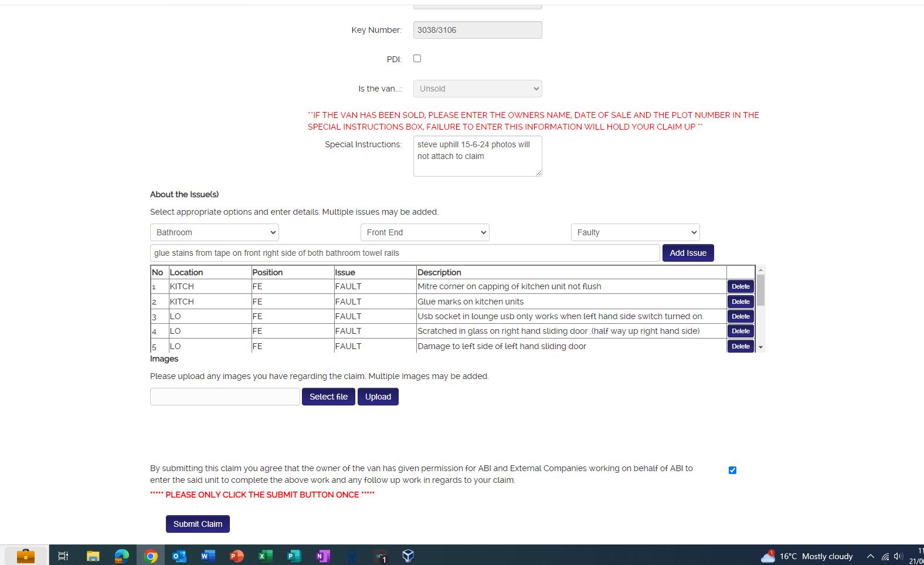The height and width of the screenshot is (565, 924).
Task: Click the Add Issue button
Action: pos(688,253)
